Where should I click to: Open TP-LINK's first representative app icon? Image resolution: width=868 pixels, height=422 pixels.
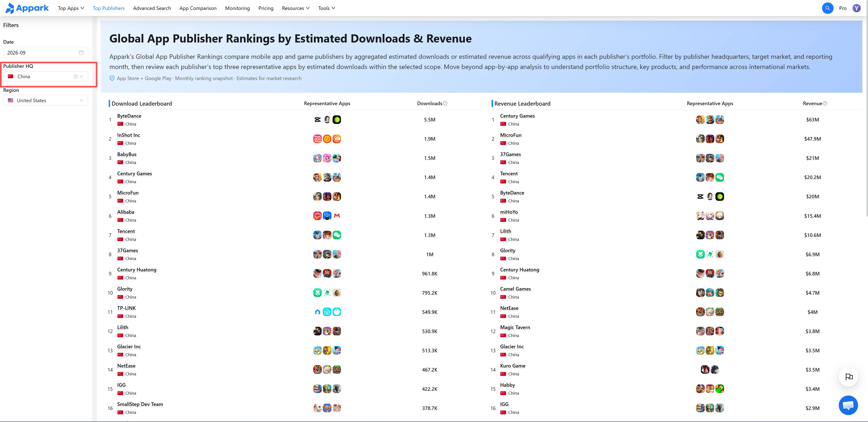click(317, 312)
